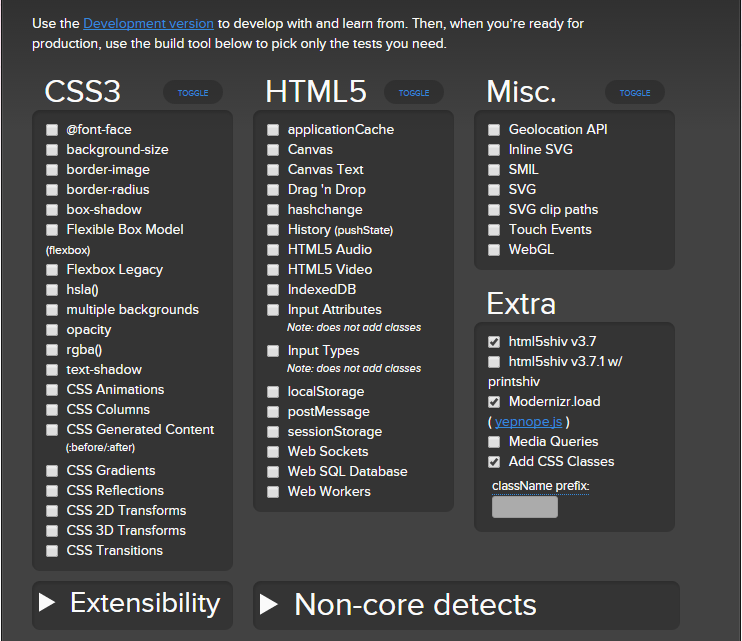Check multiple backgrounds option
This screenshot has height=641, width=742.
(x=52, y=310)
